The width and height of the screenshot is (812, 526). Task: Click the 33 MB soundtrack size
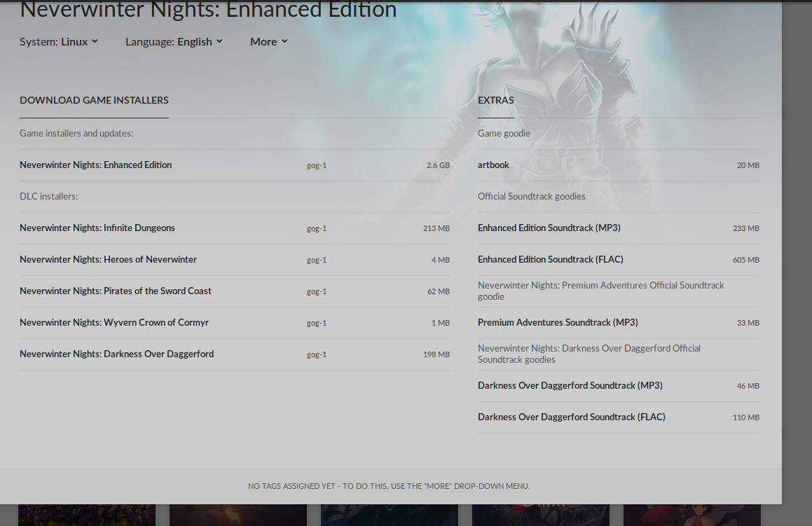pyautogui.click(x=748, y=323)
